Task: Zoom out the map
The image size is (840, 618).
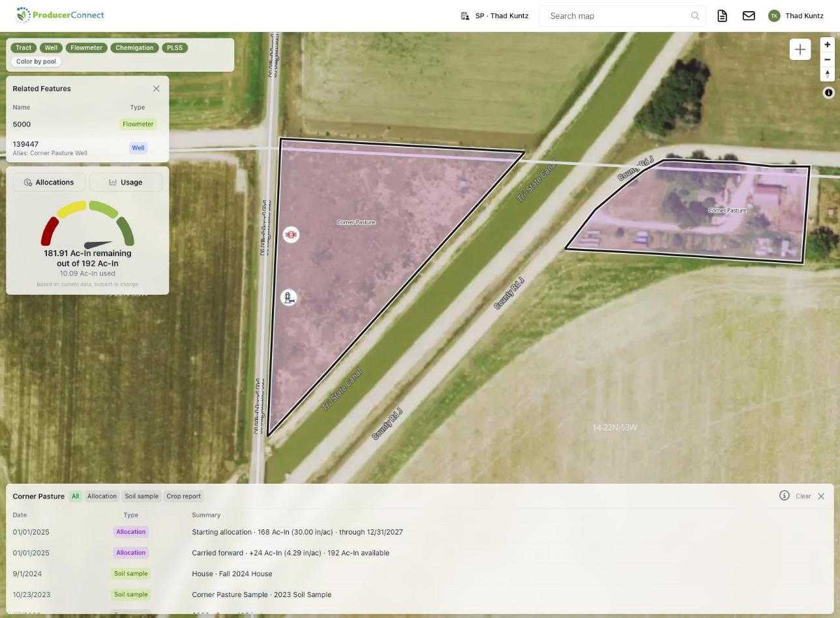Action: pyautogui.click(x=827, y=59)
